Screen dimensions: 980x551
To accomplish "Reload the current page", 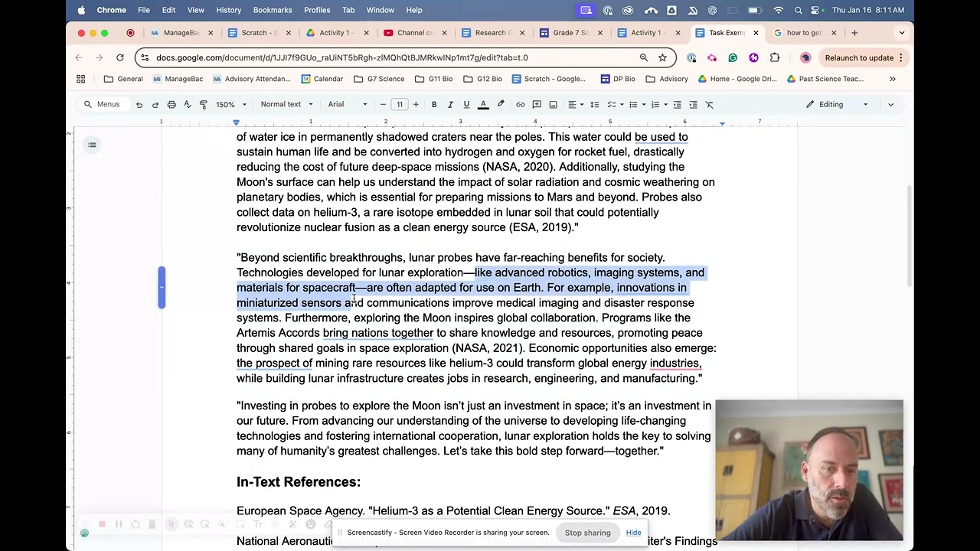I will coord(120,57).
